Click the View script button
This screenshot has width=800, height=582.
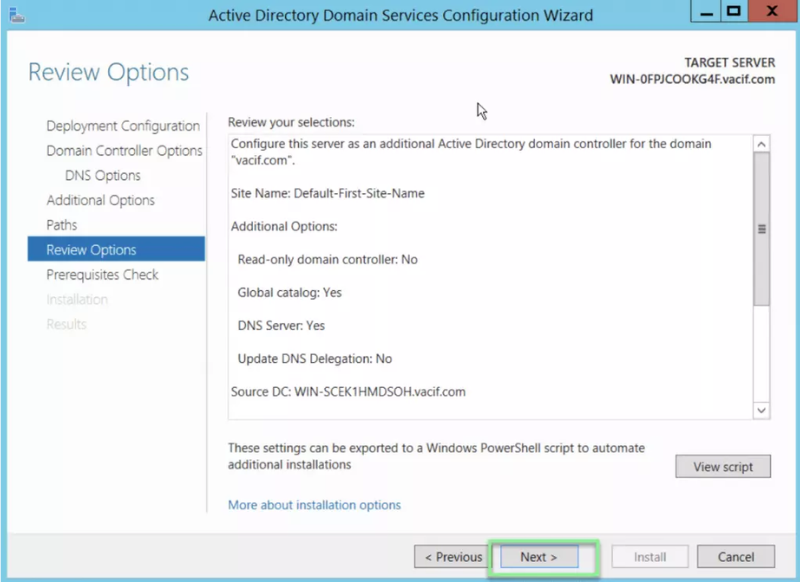[x=722, y=466]
